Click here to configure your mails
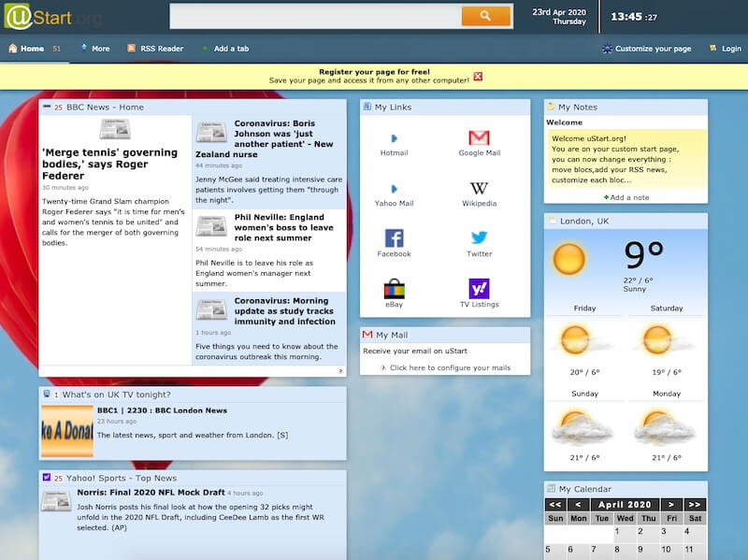This screenshot has width=748, height=560. click(450, 367)
